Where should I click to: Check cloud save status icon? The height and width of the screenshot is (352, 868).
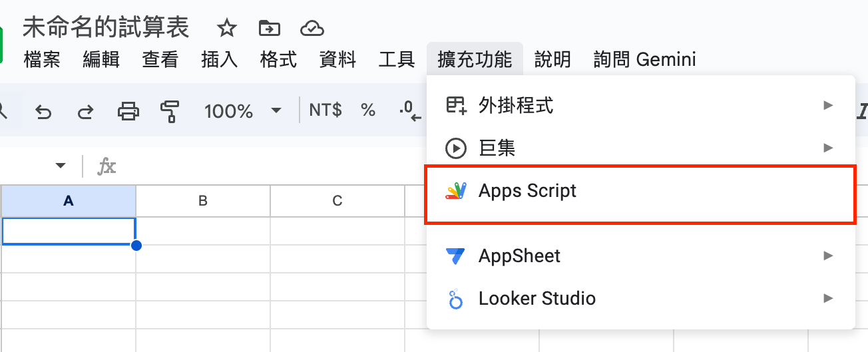pyautogui.click(x=312, y=28)
